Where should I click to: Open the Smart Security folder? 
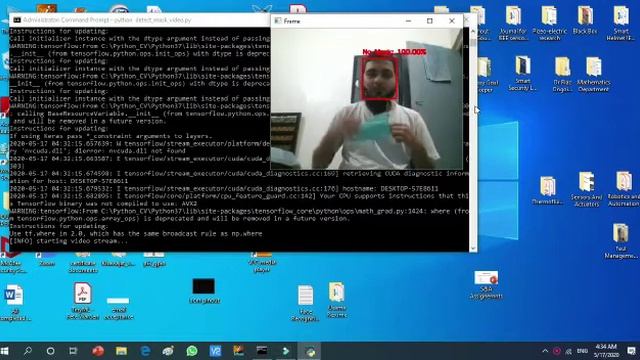tap(523, 74)
